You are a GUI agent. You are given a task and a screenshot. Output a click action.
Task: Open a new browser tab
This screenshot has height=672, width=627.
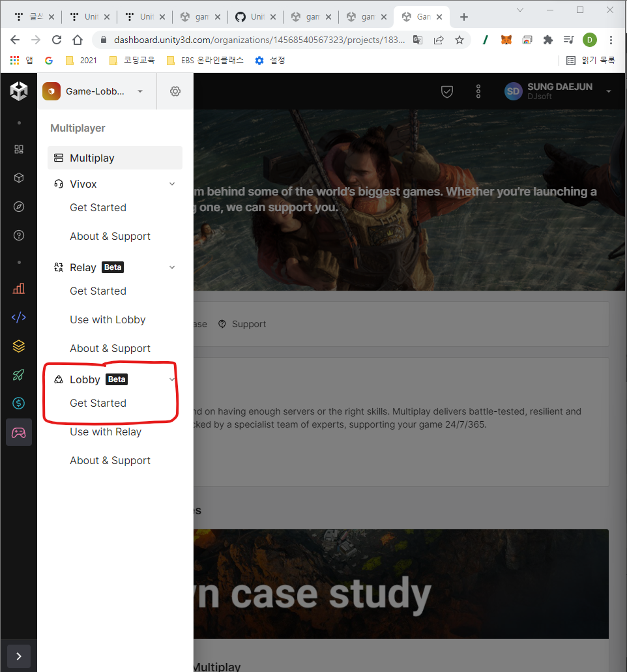(x=463, y=17)
